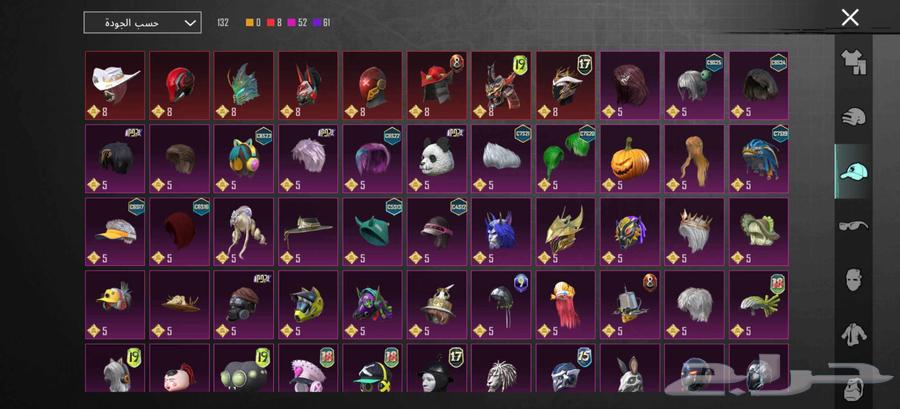Viewport: 900px width, 409px height.
Task: Open the jacket category in sidebar
Action: click(854, 334)
